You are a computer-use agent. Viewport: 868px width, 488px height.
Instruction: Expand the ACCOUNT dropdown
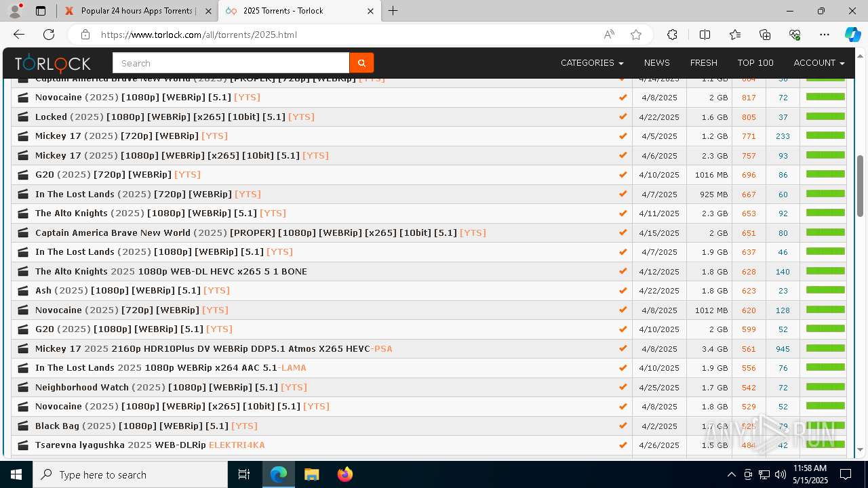(819, 63)
